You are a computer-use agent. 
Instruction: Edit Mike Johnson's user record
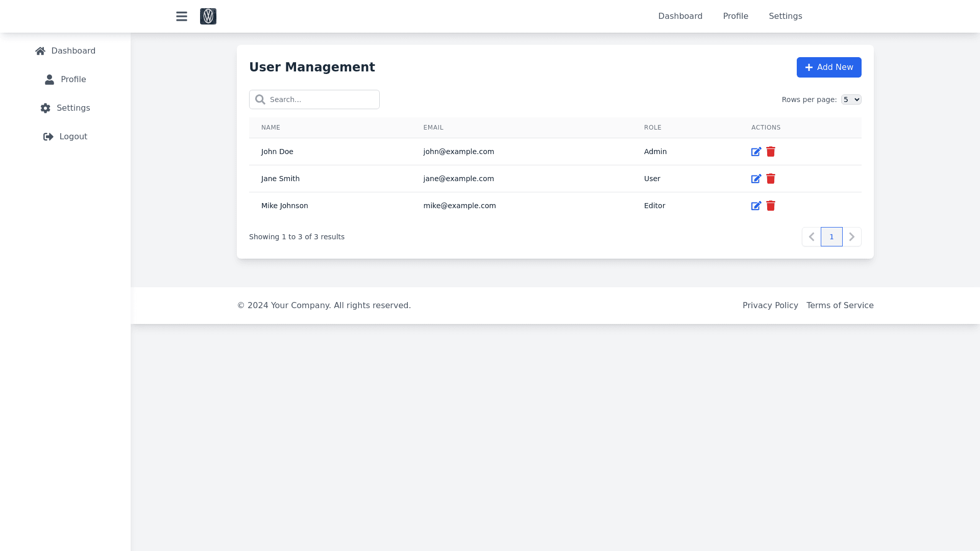click(x=756, y=206)
